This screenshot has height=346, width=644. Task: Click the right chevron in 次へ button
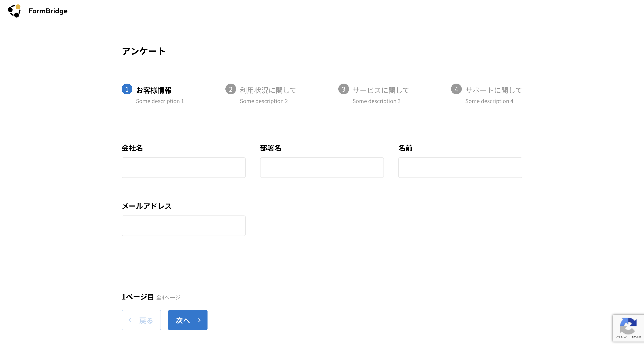pos(199,320)
